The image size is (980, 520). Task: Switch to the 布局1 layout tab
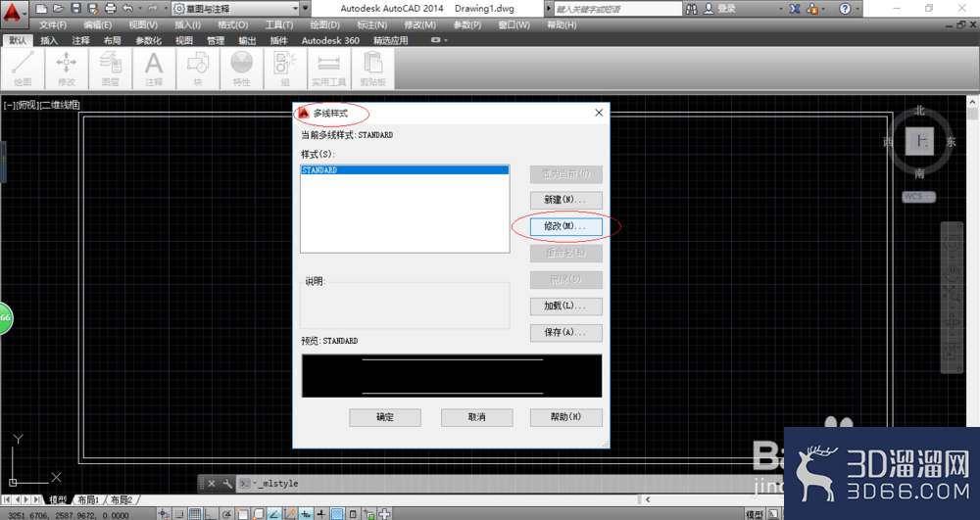88,499
